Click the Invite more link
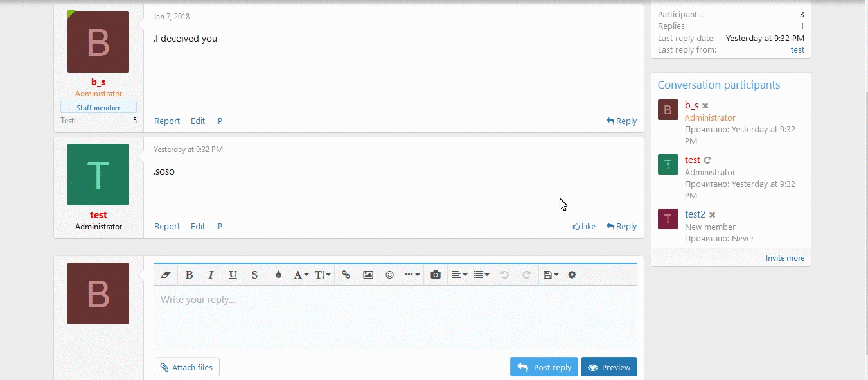Screen dimensions: 868x380 point(785,257)
